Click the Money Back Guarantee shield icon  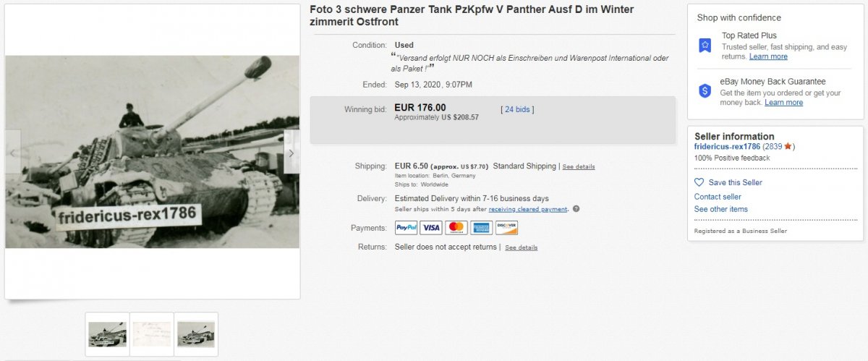705,91
